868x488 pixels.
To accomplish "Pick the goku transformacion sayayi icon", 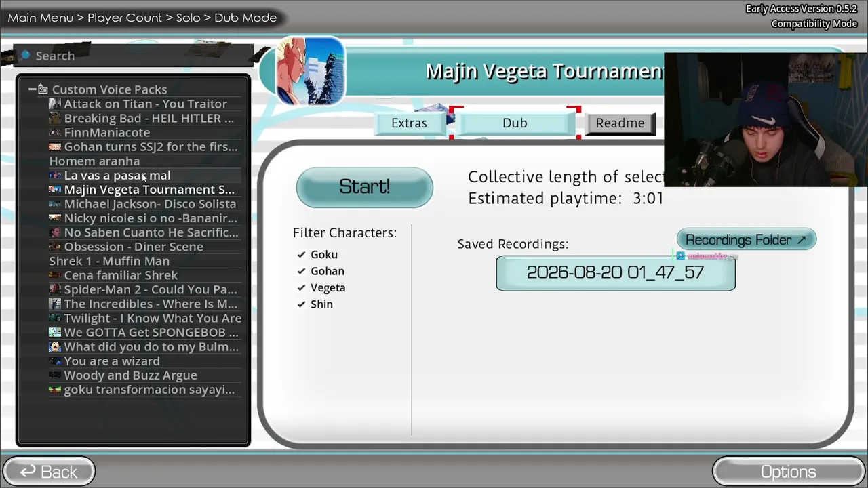I will pos(55,390).
